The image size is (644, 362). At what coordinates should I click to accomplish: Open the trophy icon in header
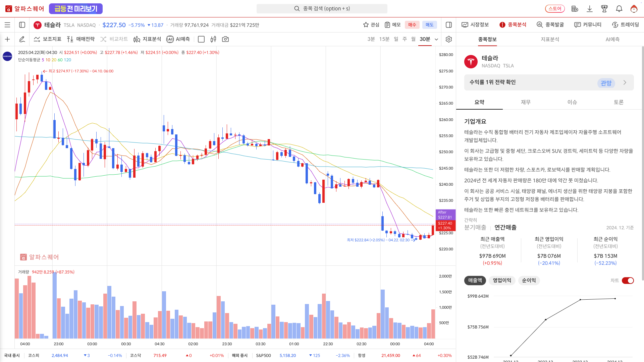604,9
